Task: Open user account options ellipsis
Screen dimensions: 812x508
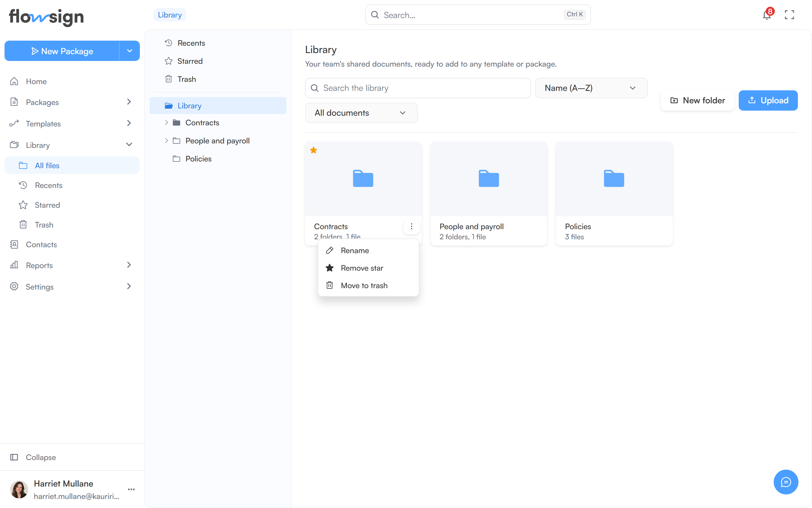Action: click(x=131, y=489)
